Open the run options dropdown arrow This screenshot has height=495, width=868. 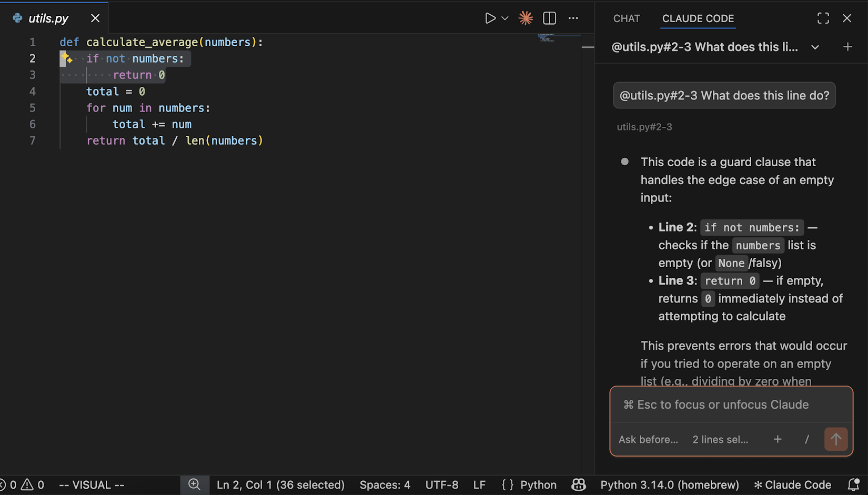pos(504,18)
